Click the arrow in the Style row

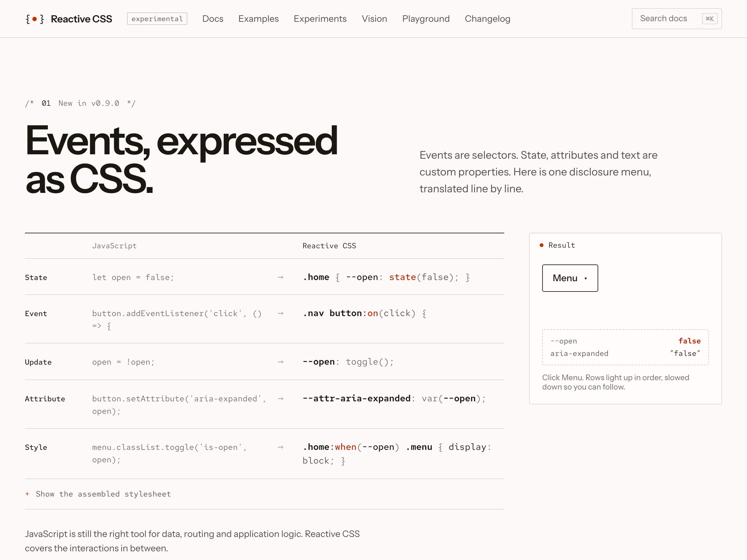pyautogui.click(x=280, y=447)
